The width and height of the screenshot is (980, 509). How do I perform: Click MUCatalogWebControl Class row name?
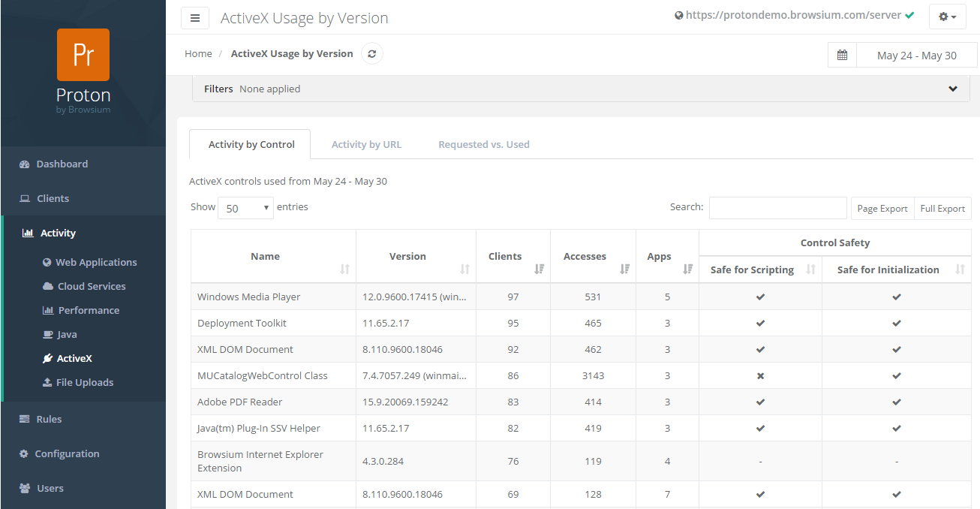tap(263, 375)
